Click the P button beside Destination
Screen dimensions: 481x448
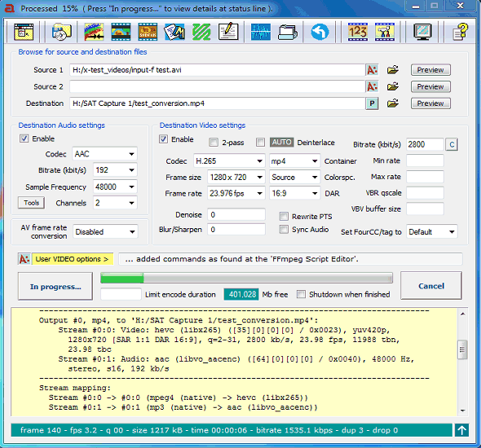(372, 103)
